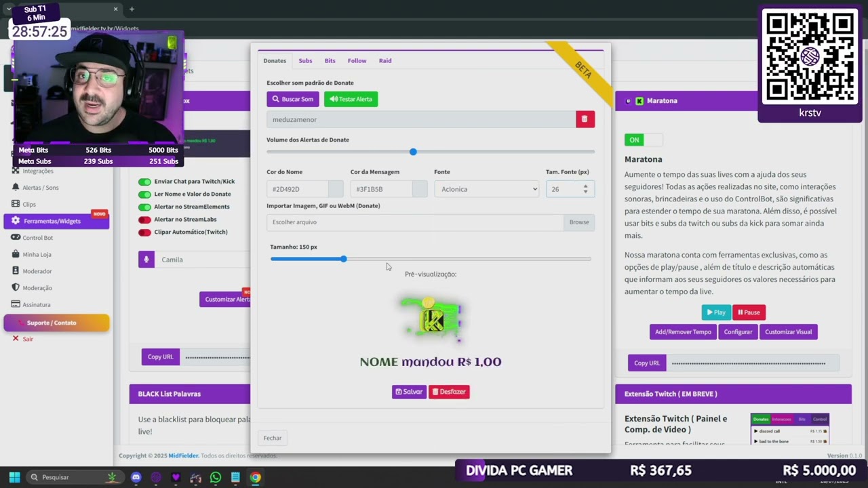The image size is (868, 488).
Task: Disable Alertar no StreamElements switch
Action: (144, 207)
